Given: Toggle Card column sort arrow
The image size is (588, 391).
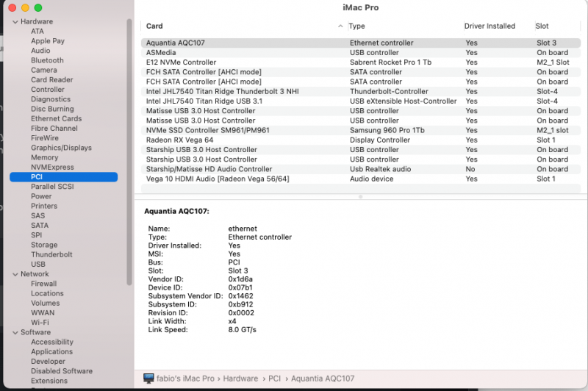Looking at the screenshot, I should coord(340,26).
